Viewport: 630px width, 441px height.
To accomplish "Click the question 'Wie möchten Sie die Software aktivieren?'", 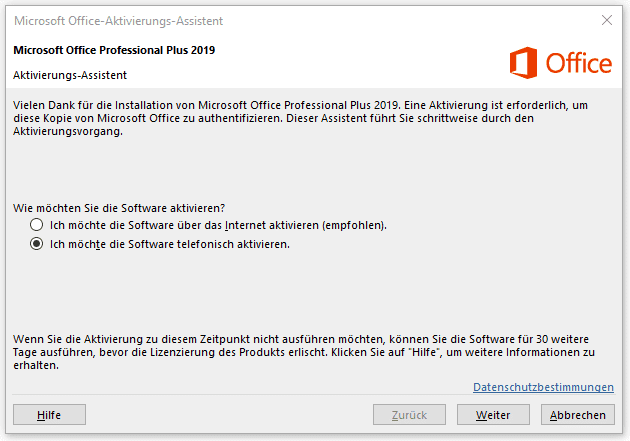I will (x=119, y=208).
